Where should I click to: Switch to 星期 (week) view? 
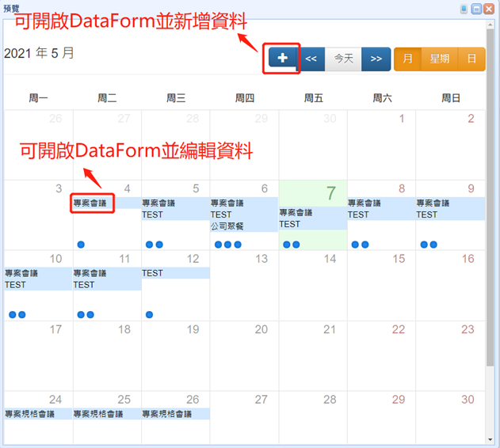point(440,59)
